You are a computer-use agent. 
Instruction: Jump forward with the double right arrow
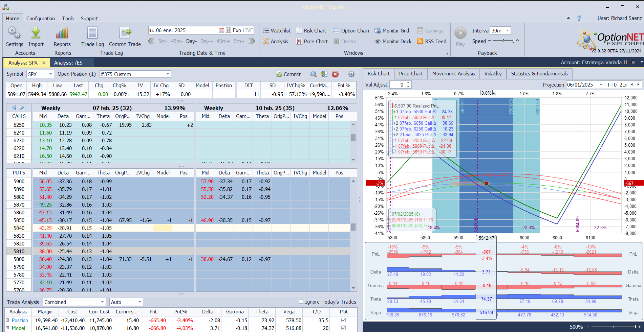(252, 41)
